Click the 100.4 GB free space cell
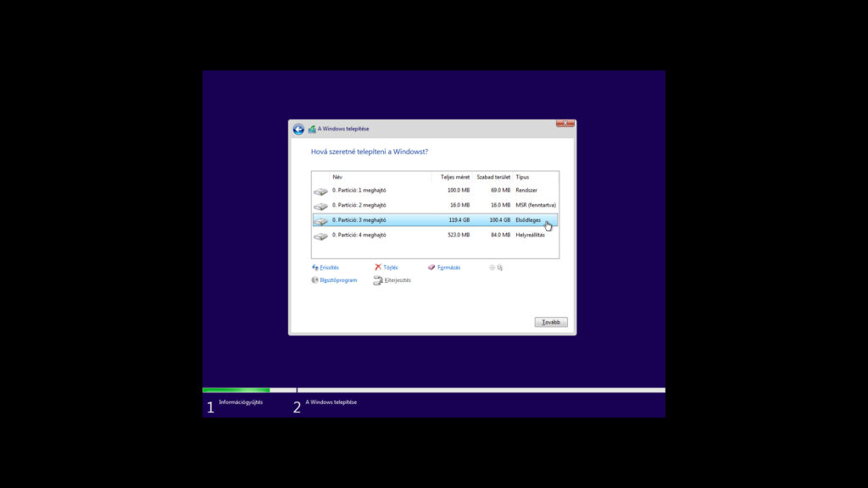This screenshot has width=868, height=488. pyautogui.click(x=500, y=220)
